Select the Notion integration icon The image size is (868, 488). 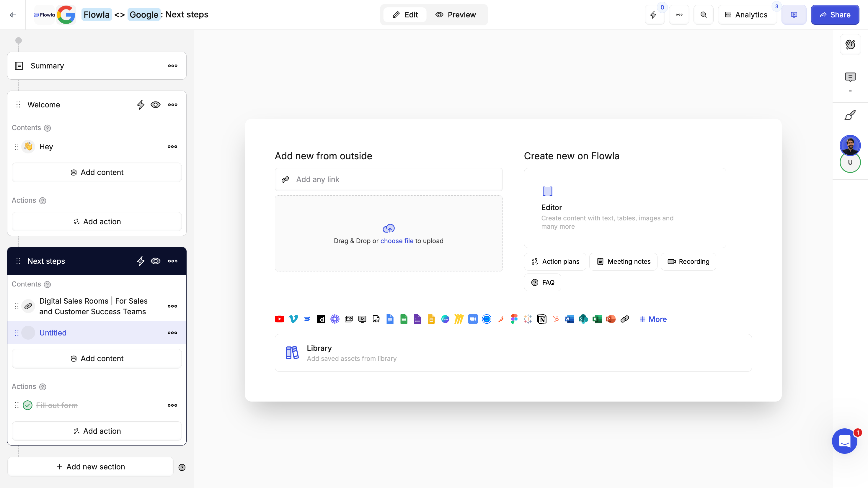coord(542,319)
